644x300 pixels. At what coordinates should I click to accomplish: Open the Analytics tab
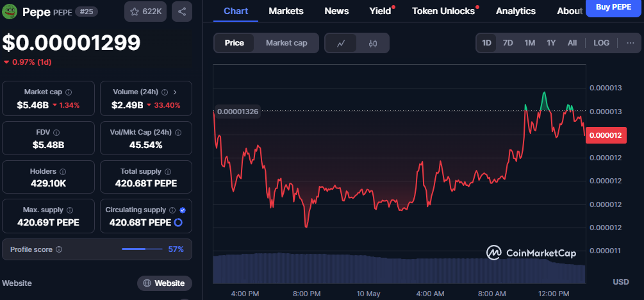click(x=515, y=11)
